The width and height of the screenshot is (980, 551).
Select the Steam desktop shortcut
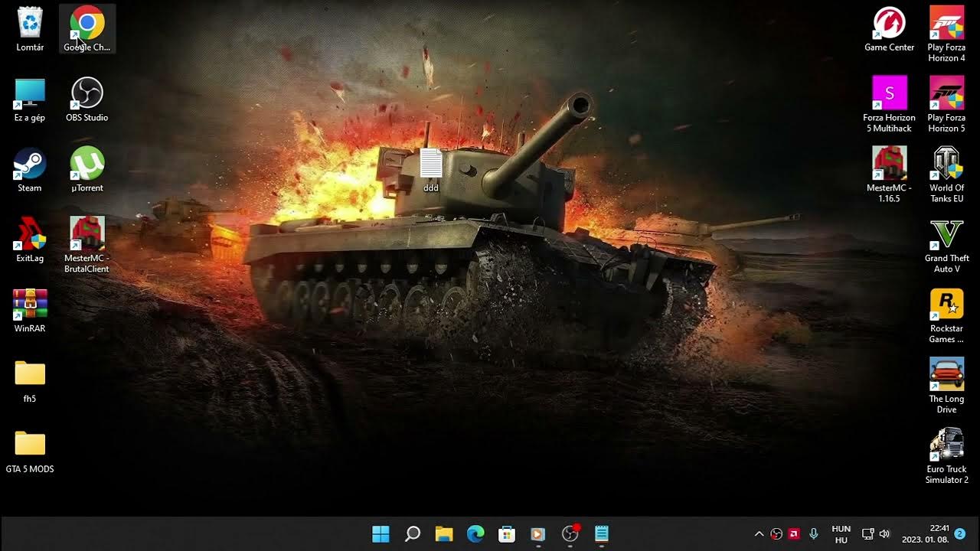point(30,170)
